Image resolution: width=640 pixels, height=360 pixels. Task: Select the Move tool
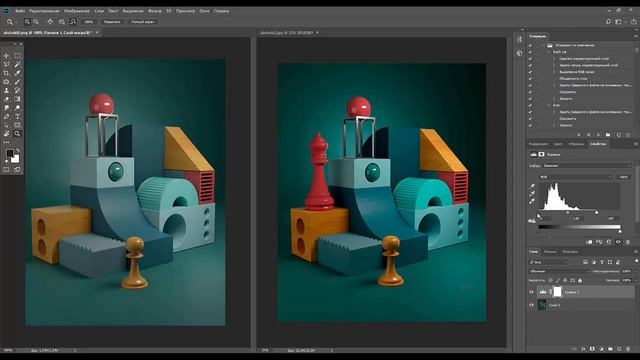7,56
